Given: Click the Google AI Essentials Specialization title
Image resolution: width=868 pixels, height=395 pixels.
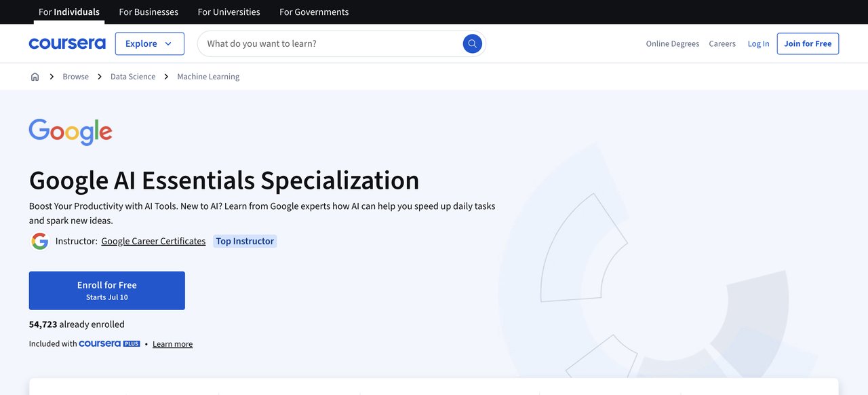Looking at the screenshot, I should click(x=224, y=181).
